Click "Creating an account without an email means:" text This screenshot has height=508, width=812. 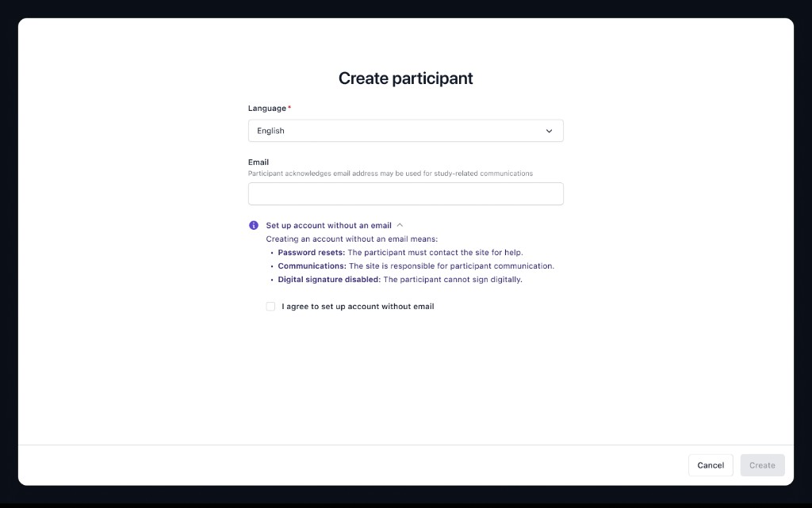[x=351, y=239]
